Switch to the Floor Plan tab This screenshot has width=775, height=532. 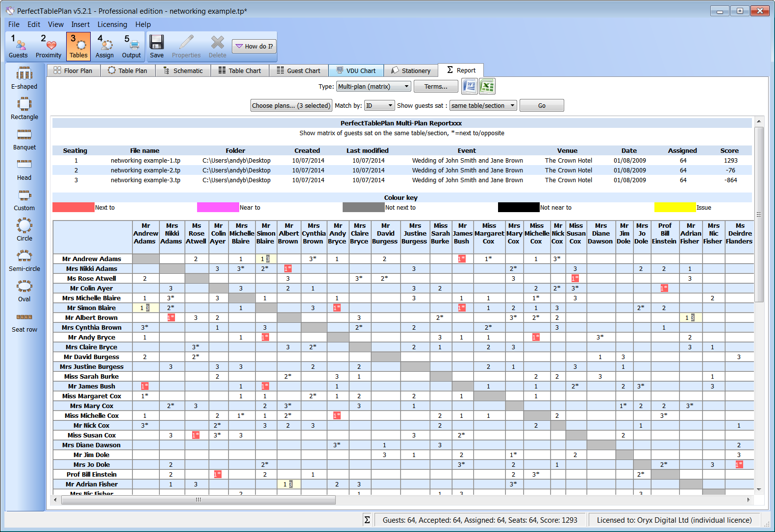[74, 71]
